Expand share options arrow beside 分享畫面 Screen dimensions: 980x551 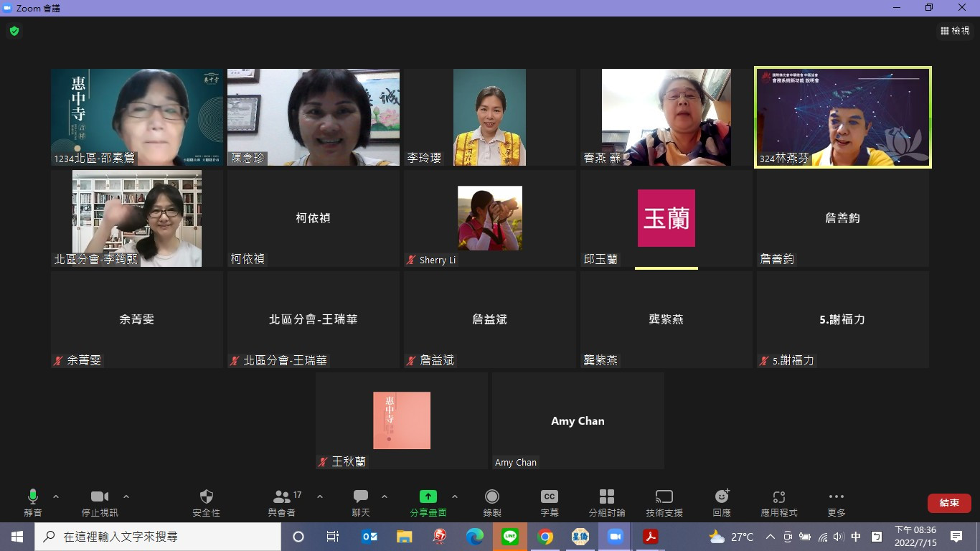point(455,496)
